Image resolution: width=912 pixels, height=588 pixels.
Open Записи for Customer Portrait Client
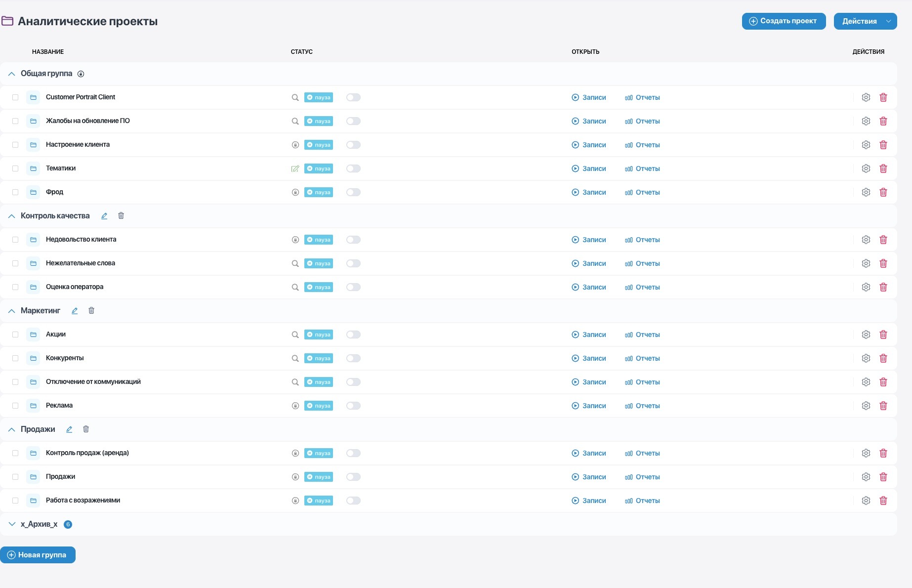pyautogui.click(x=589, y=97)
